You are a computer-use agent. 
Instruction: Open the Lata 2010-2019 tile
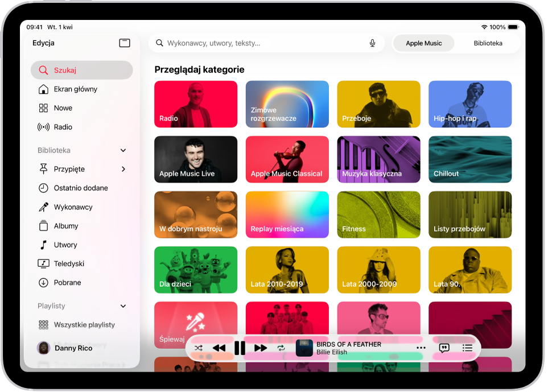point(287,270)
